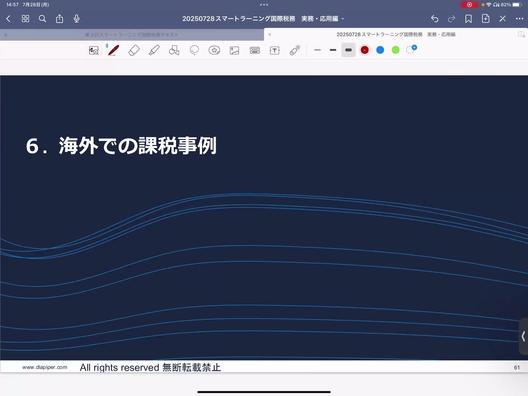
Task: Select the thinnest stroke width
Action: pyautogui.click(x=318, y=50)
